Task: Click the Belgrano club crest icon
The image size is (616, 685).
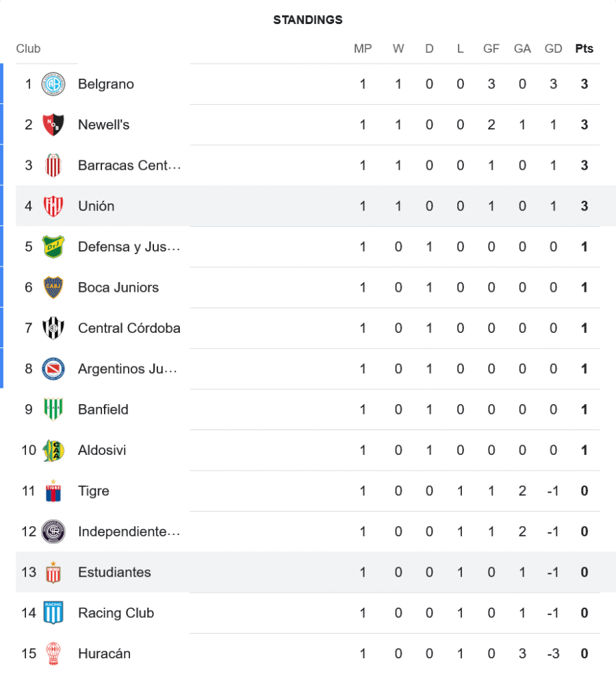Action: click(53, 84)
